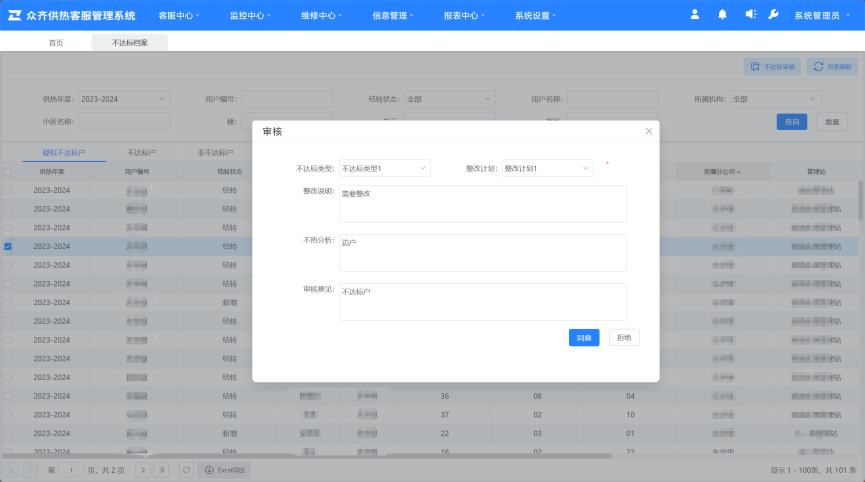Go to next page using arrow icon
Viewport: 865px width, 482px height.
pyautogui.click(x=143, y=469)
